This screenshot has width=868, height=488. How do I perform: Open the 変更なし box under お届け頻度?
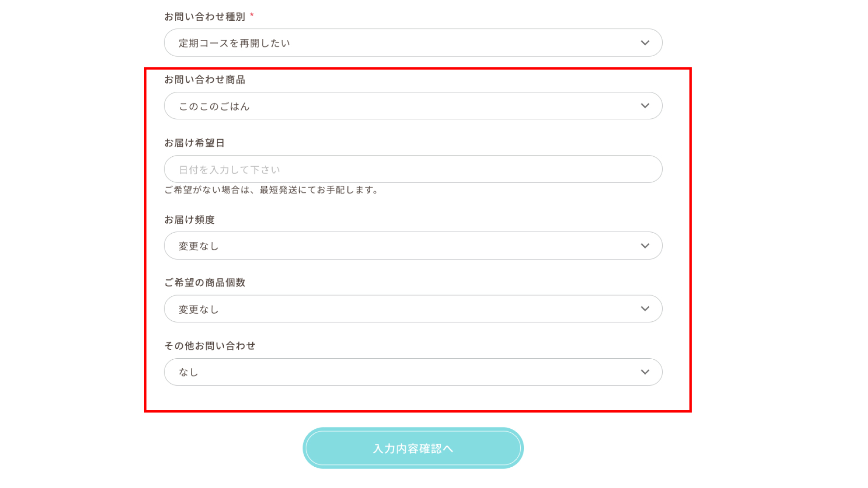pos(413,246)
